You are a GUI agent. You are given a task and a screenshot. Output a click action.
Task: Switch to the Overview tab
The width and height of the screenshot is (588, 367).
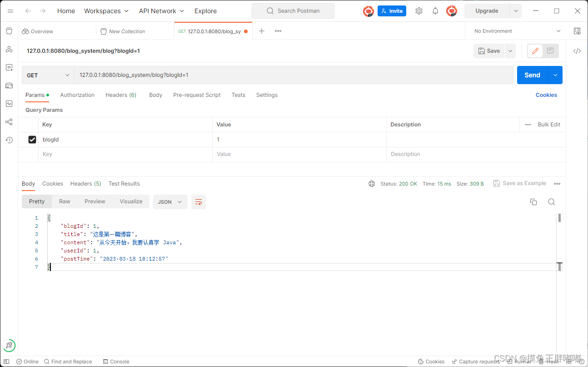[x=42, y=31]
